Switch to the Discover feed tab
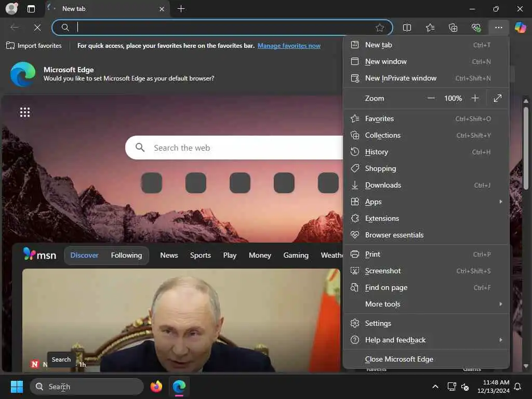 84,255
